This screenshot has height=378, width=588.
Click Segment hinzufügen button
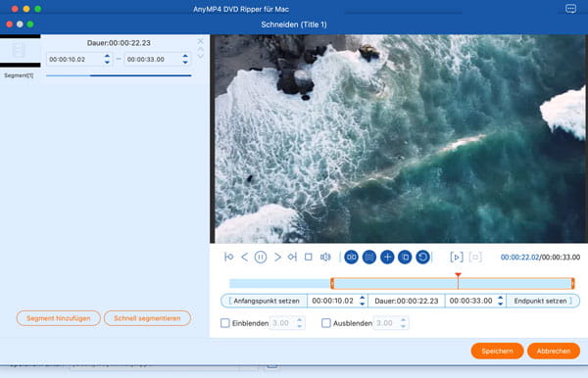click(59, 318)
